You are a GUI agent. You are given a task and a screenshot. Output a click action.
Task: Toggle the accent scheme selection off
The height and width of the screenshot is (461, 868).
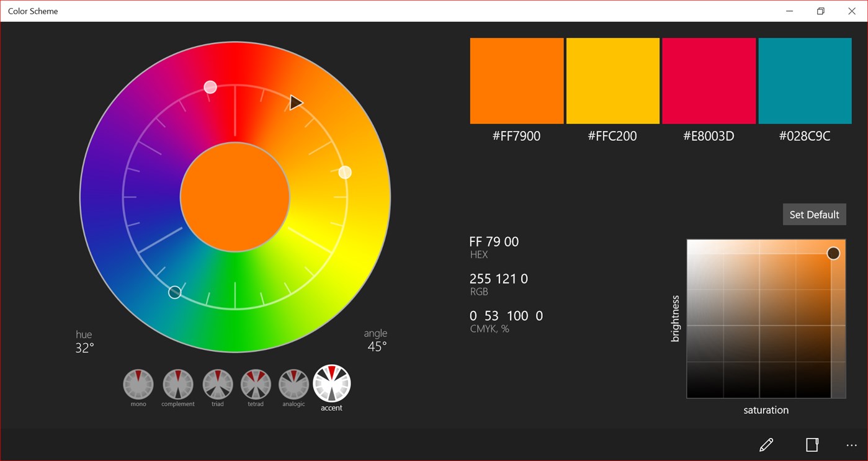click(332, 383)
